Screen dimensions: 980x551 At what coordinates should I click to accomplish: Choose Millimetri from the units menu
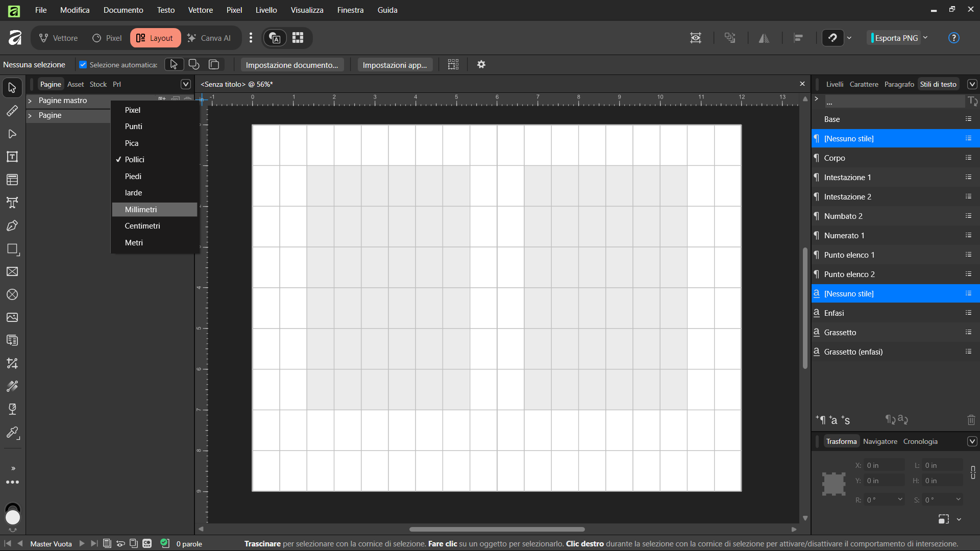tap(155, 210)
